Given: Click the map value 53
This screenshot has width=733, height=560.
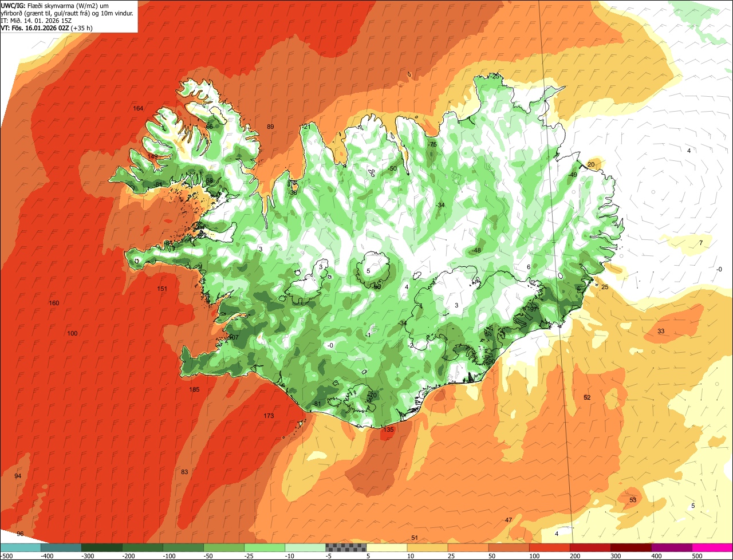Looking at the screenshot, I should (x=633, y=500).
